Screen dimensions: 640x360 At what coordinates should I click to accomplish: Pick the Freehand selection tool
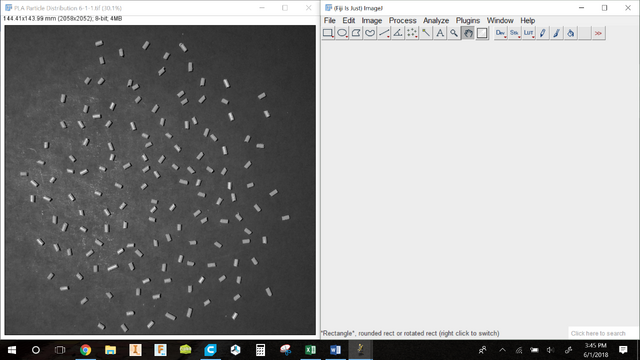click(x=370, y=33)
